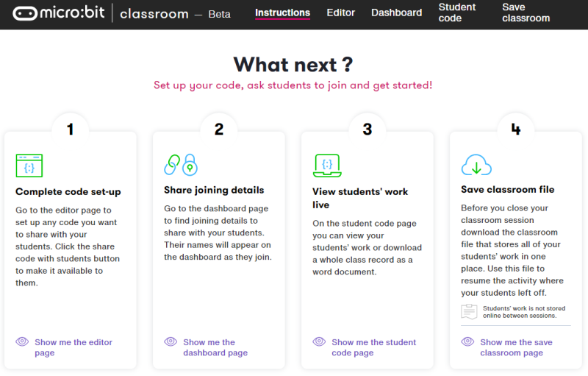Click the micro:bit logo icon
The height and width of the screenshot is (376, 588).
[x=25, y=13]
